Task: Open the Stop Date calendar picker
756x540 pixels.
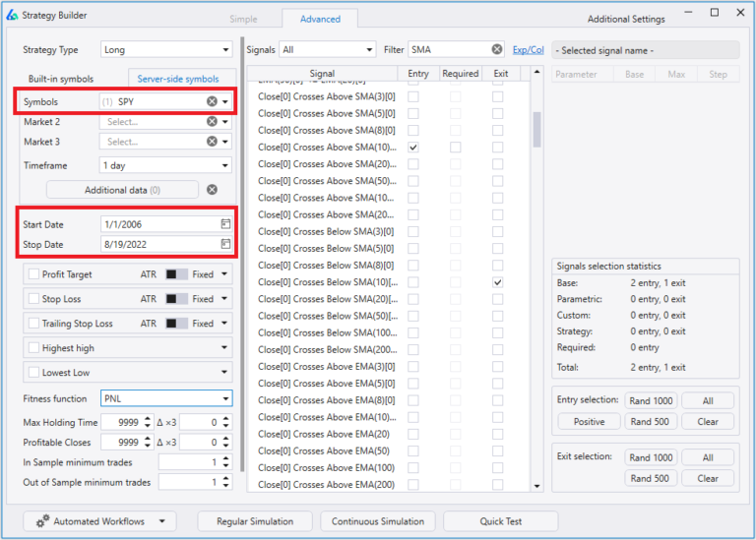Action: 225,244
